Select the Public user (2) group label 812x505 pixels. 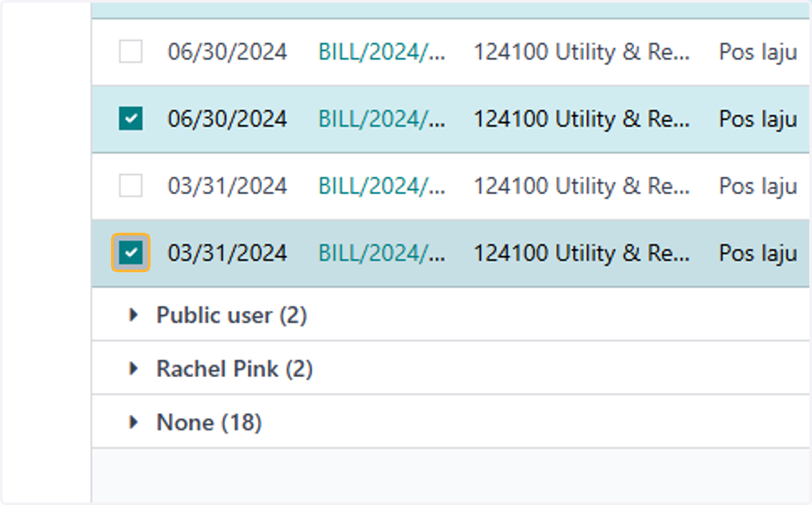231,315
